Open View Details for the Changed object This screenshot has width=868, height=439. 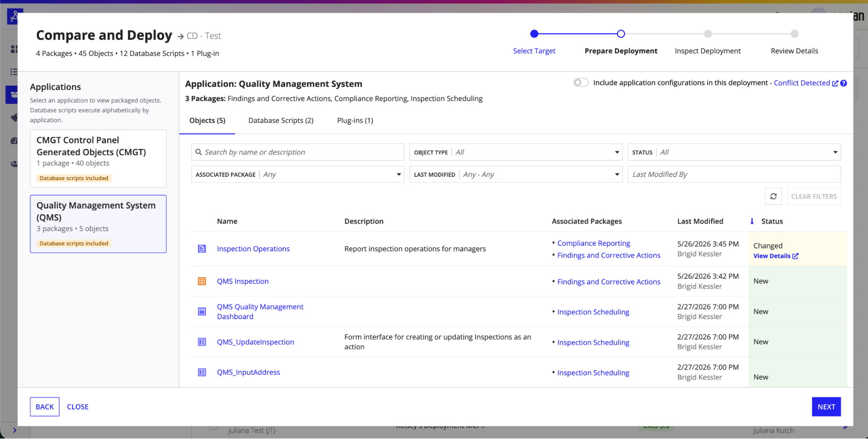click(776, 256)
